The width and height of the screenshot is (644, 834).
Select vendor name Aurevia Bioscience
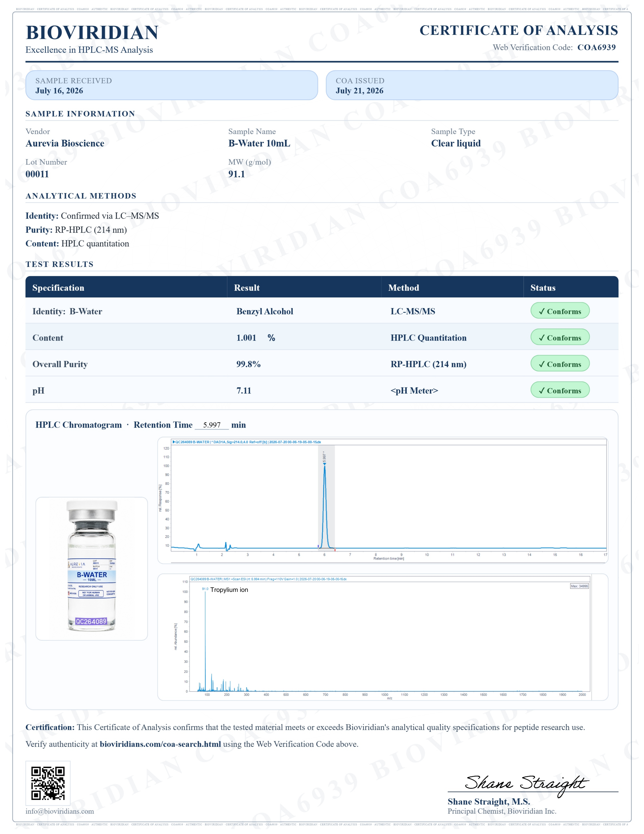(65, 143)
